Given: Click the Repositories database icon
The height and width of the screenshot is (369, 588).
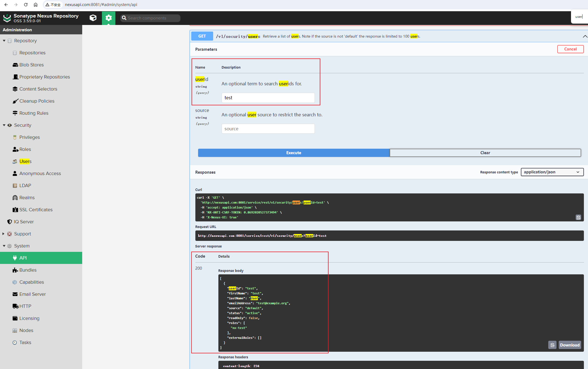Looking at the screenshot, I should [15, 53].
